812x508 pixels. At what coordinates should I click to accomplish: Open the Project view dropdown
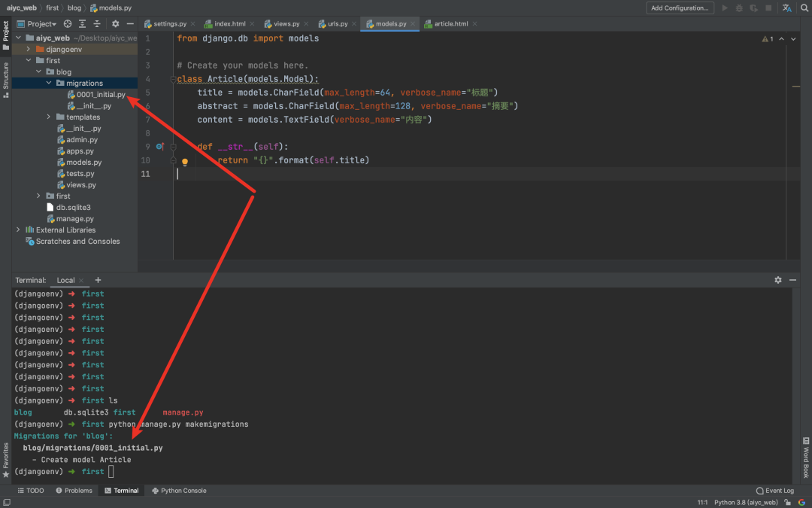[41, 24]
